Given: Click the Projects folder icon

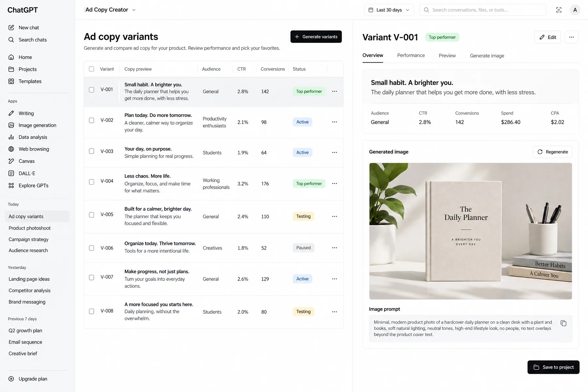Looking at the screenshot, I should [11, 69].
